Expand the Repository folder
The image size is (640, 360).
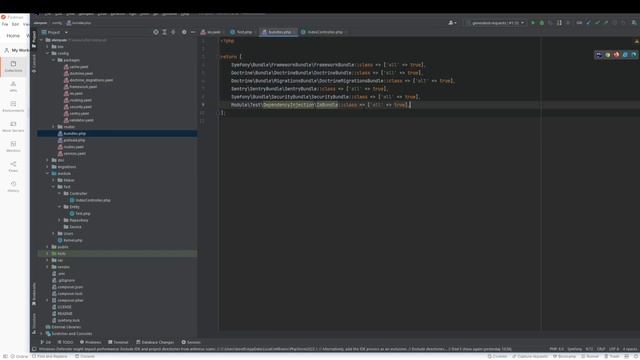click(60, 220)
